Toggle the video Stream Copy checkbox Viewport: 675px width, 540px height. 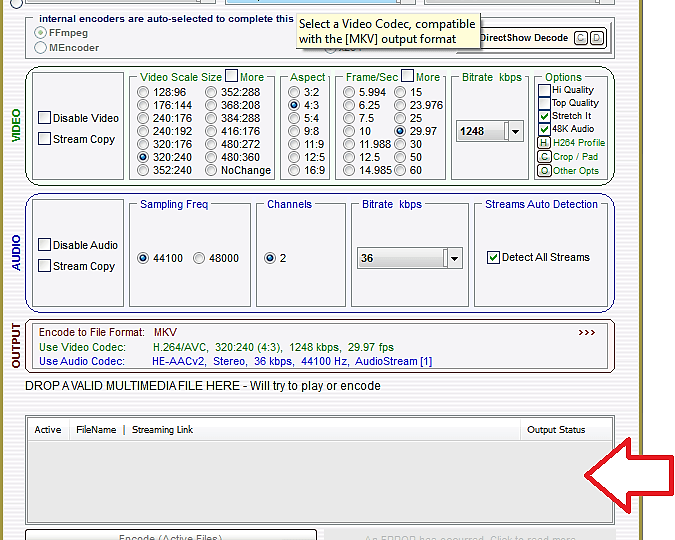click(x=45, y=139)
